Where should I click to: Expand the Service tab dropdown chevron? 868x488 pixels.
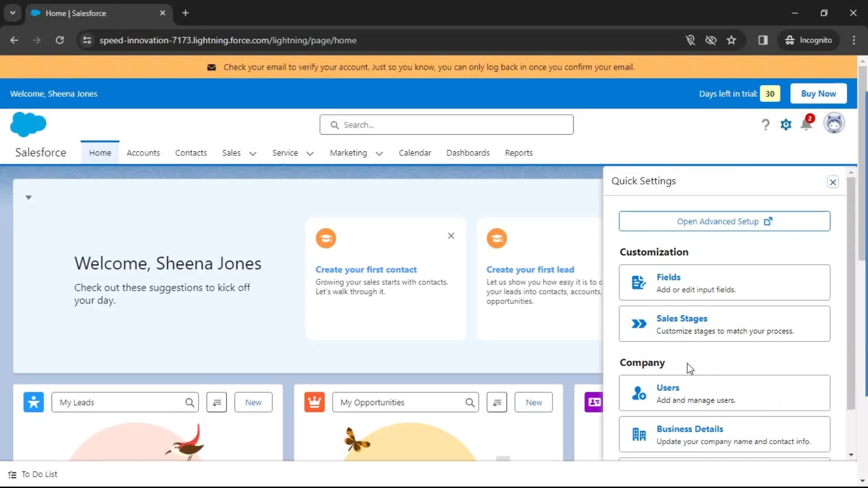click(x=310, y=154)
